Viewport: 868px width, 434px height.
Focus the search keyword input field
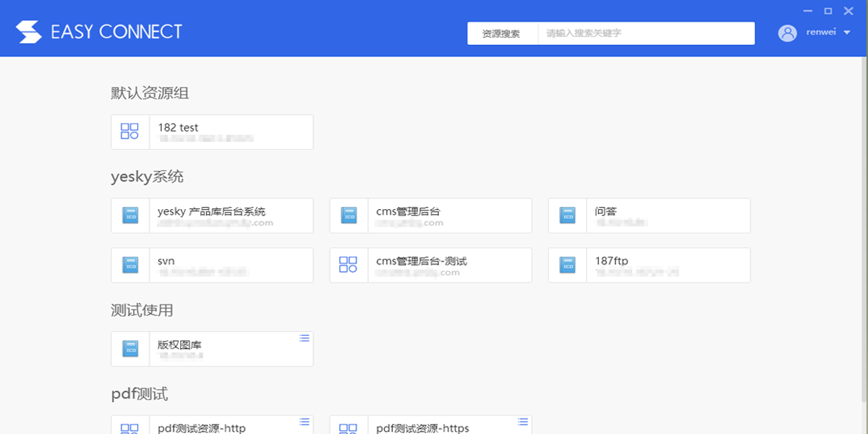click(645, 33)
